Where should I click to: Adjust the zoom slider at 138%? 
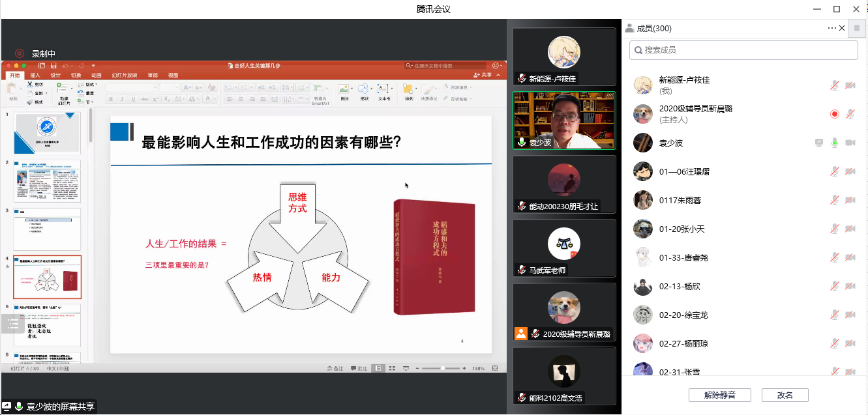click(x=443, y=368)
